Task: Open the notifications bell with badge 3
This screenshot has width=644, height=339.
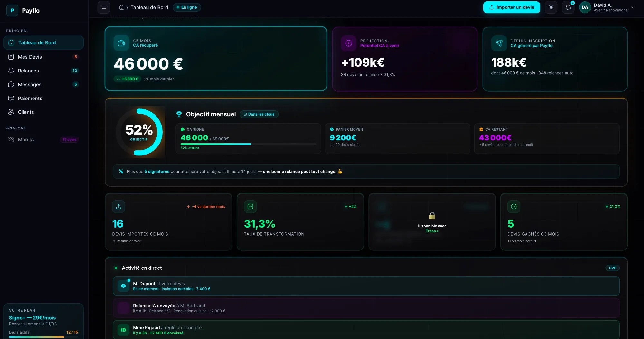Action: pos(568,7)
